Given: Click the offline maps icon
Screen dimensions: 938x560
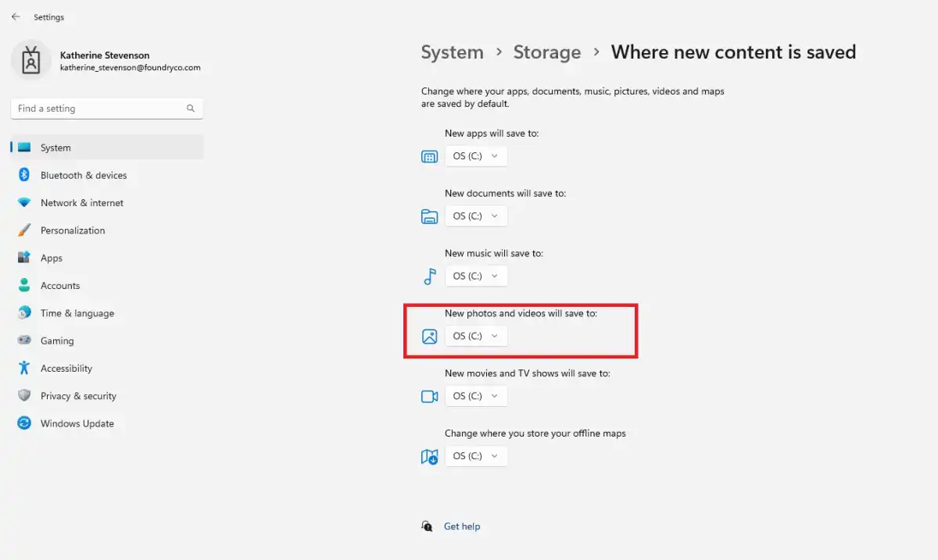Looking at the screenshot, I should pos(429,456).
